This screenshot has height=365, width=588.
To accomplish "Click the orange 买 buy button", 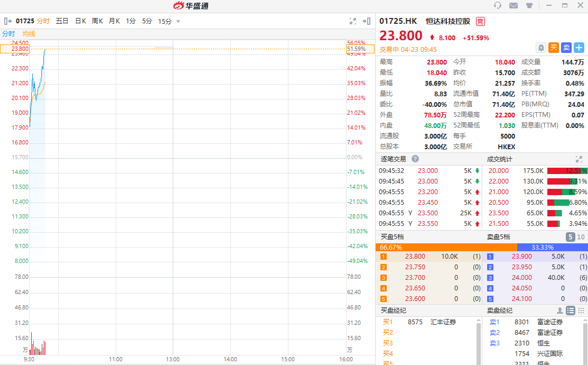I will pos(554,48).
